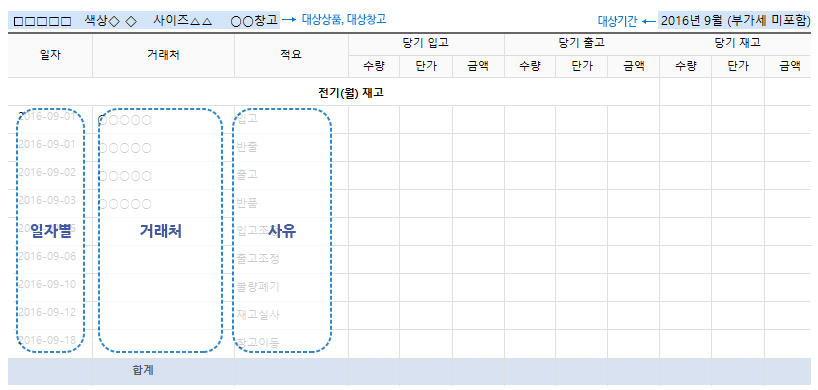Click the 합계 total row label
This screenshot has width=818, height=390.
[x=142, y=371]
